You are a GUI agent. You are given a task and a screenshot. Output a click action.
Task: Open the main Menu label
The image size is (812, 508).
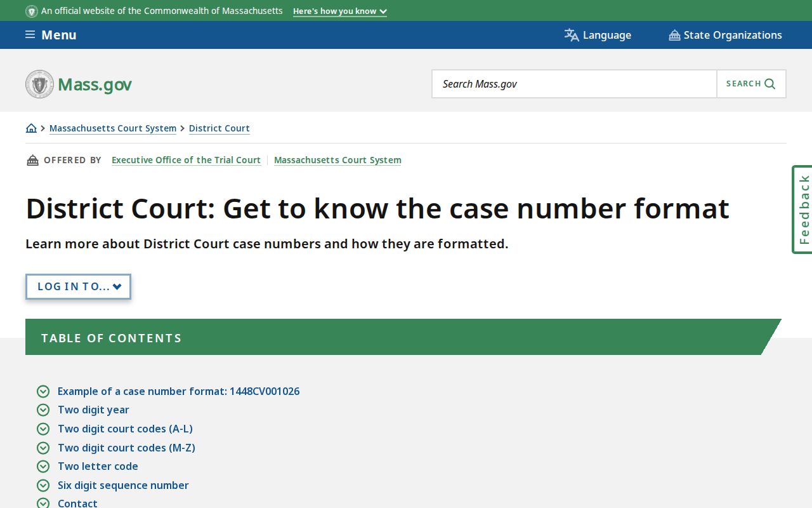(x=59, y=35)
